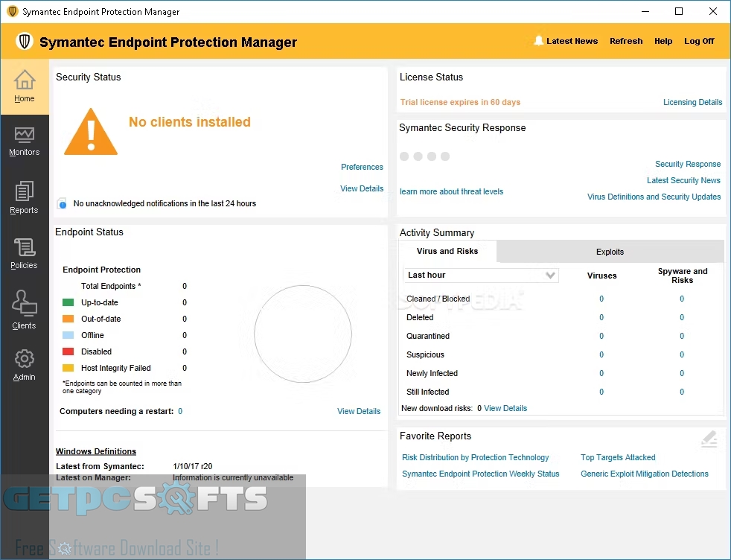The image size is (731, 560).
Task: Click the Latest News bell icon
Action: pos(538,41)
